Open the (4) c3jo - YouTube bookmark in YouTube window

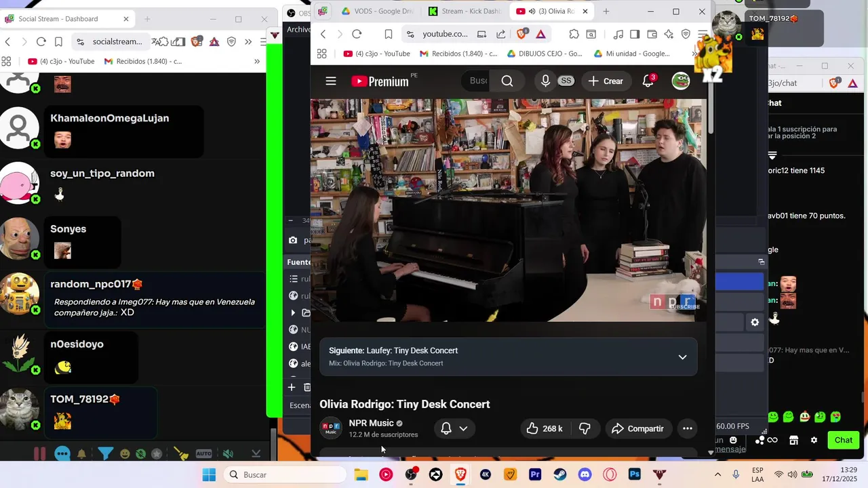click(x=377, y=54)
